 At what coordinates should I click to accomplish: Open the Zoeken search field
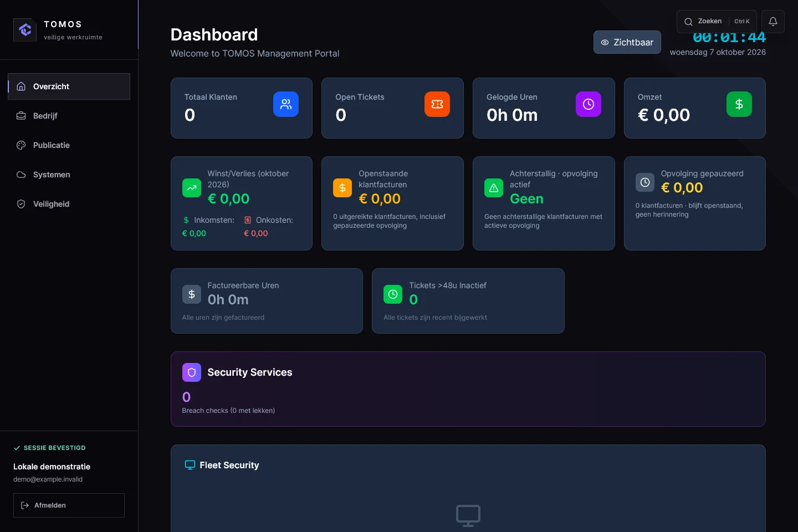click(717, 22)
